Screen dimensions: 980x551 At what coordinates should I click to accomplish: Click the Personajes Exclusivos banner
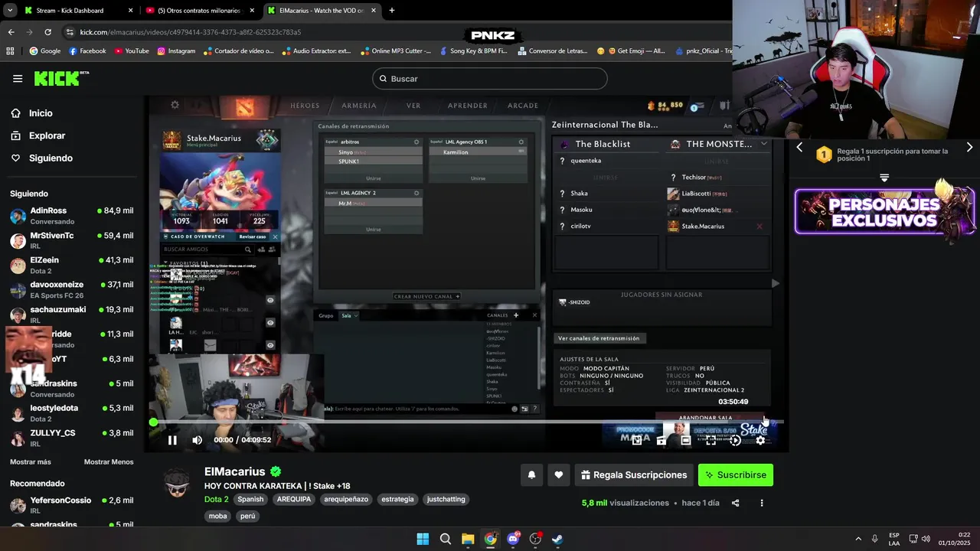click(884, 211)
